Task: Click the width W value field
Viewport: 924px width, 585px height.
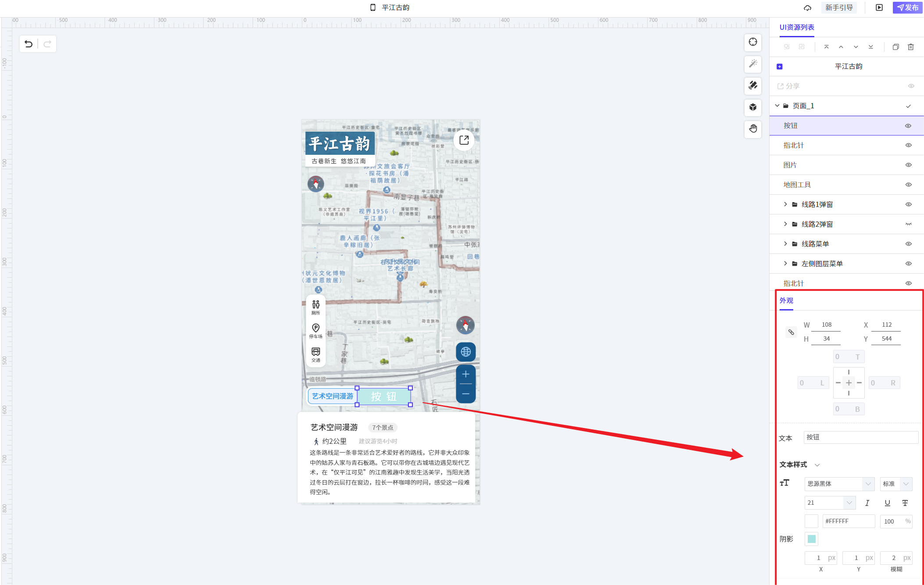Action: tap(826, 325)
